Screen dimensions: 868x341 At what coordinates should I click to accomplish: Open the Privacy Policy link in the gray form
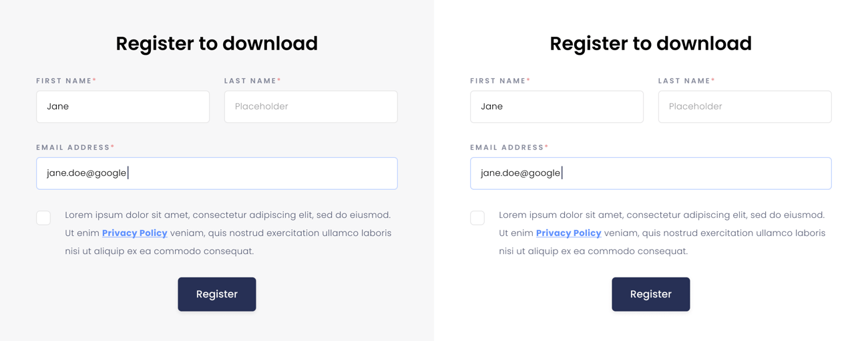pos(134,233)
